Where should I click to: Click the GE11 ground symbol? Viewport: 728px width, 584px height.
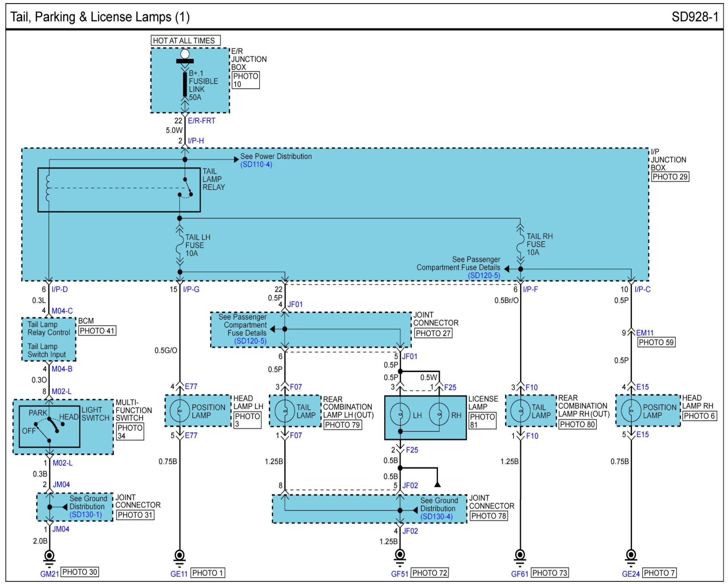click(x=179, y=558)
